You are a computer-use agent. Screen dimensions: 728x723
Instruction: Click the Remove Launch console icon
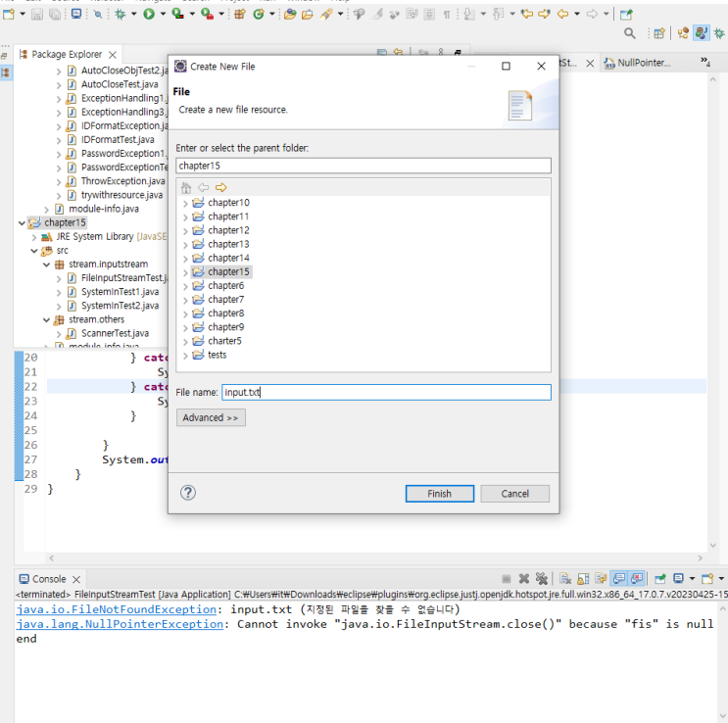point(524,579)
